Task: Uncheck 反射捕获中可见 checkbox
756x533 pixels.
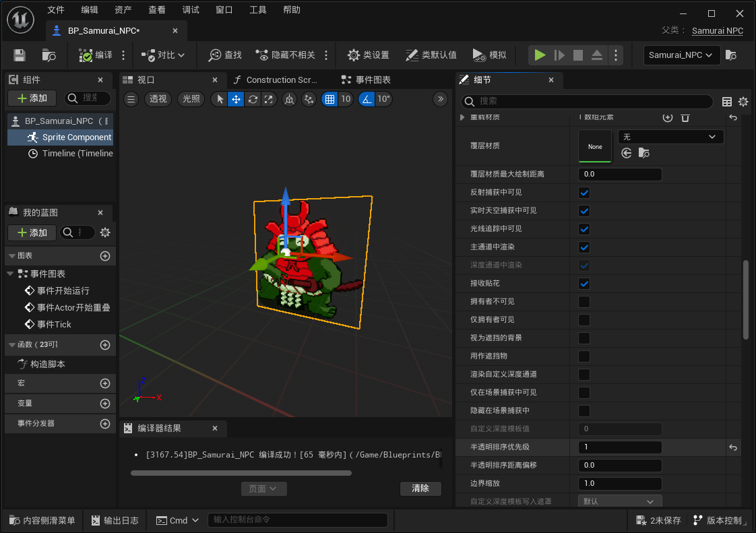Action: coord(584,193)
